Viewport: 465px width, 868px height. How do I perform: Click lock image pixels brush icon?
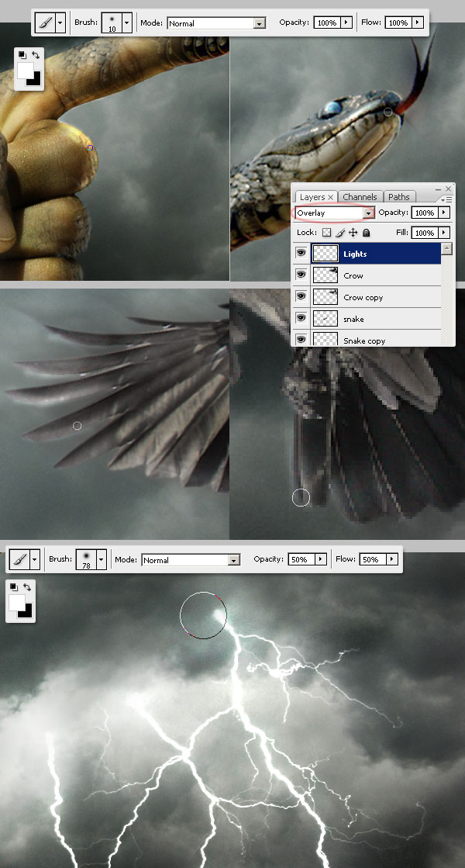click(340, 233)
